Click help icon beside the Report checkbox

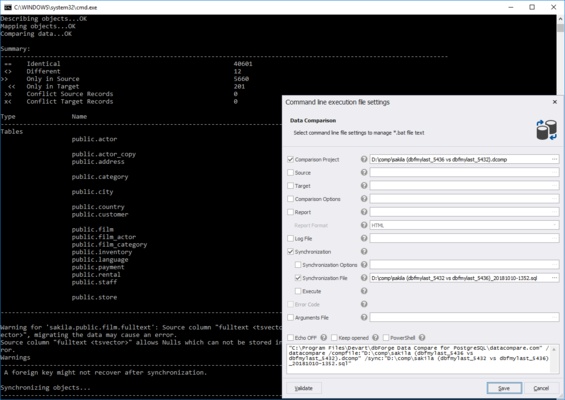point(364,212)
